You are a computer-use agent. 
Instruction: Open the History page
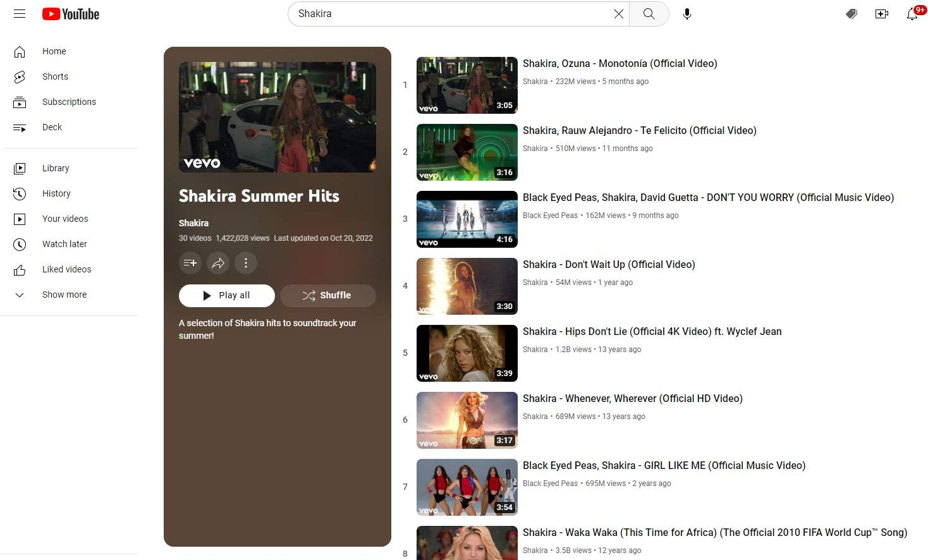(x=56, y=193)
